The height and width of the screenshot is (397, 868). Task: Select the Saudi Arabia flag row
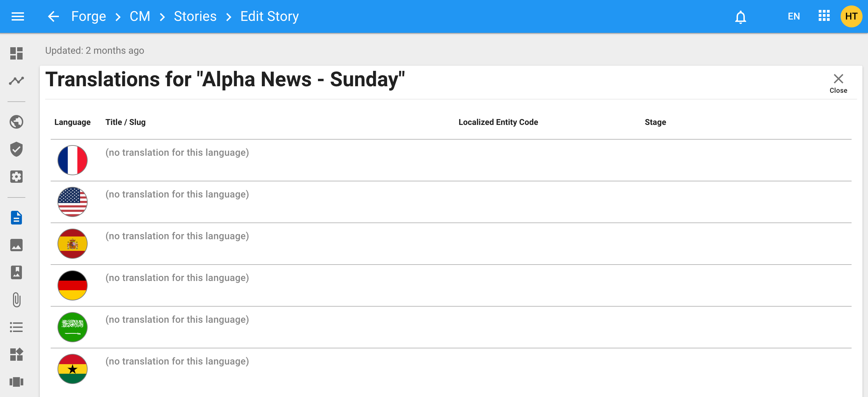pyautogui.click(x=451, y=327)
